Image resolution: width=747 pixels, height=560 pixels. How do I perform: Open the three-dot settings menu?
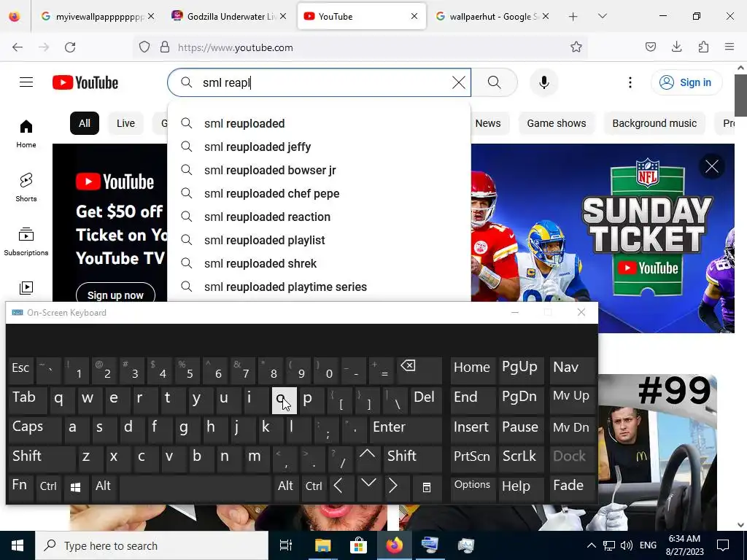point(630,82)
